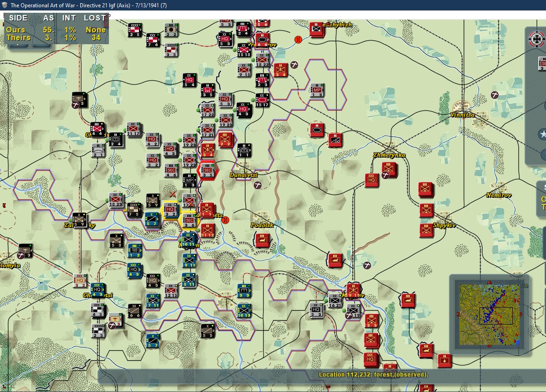The height and width of the screenshot is (392, 546).
Task: Select the pale XXX HQ 3-2 corps counter
Action: (80, 281)
